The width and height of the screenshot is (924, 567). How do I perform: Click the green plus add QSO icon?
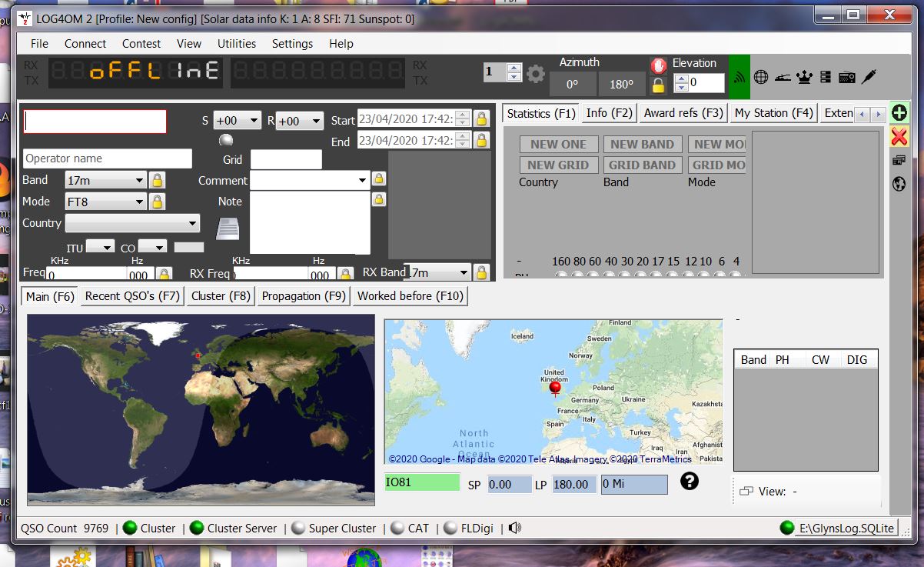(899, 113)
